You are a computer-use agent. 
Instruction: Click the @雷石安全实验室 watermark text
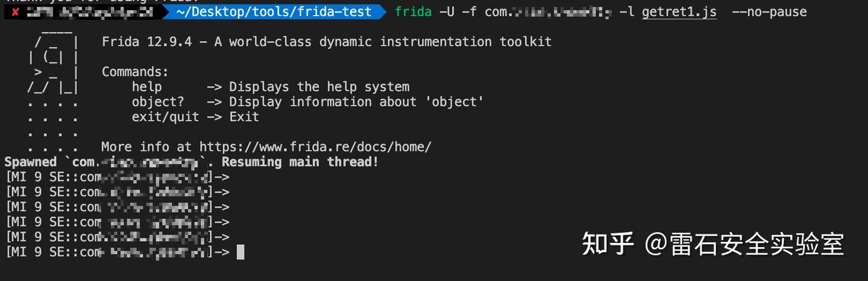click(x=744, y=244)
